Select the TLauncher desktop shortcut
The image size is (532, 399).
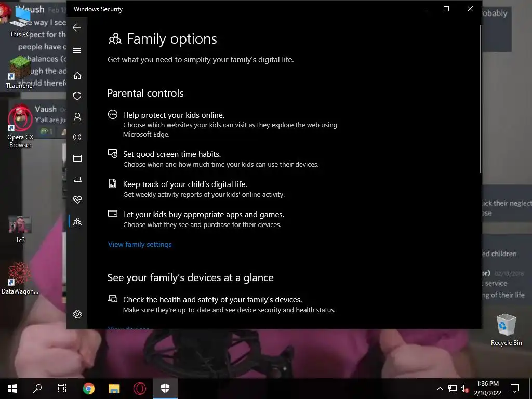point(20,72)
